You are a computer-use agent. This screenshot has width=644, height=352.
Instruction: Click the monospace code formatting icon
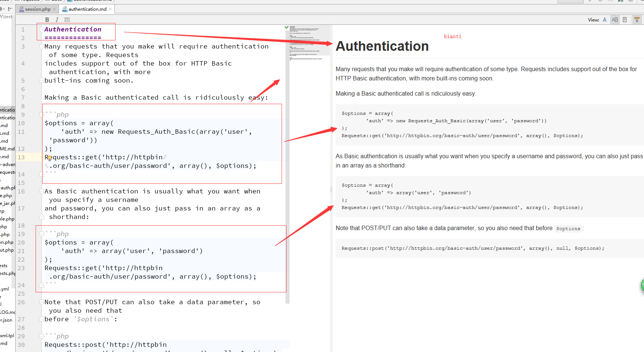tap(67, 20)
